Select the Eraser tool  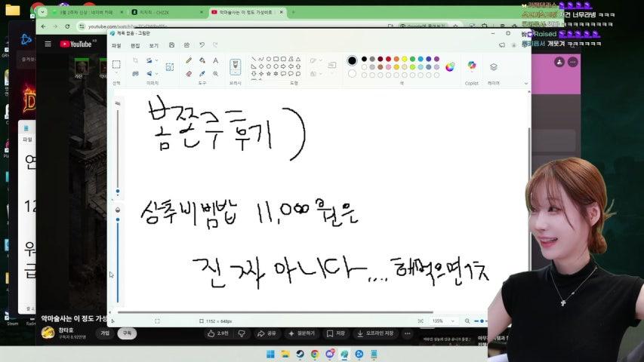click(189, 74)
